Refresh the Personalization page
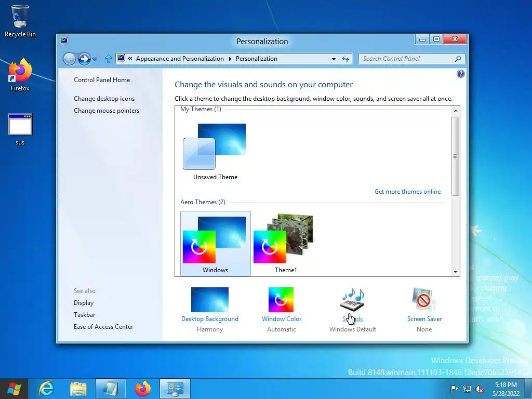Image resolution: width=532 pixels, height=399 pixels. [345, 59]
